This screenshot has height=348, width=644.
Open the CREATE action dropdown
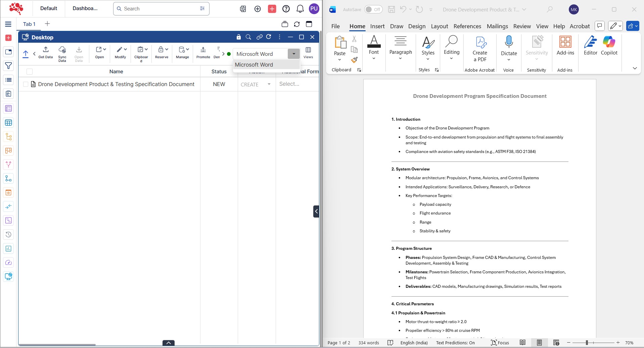click(x=269, y=84)
